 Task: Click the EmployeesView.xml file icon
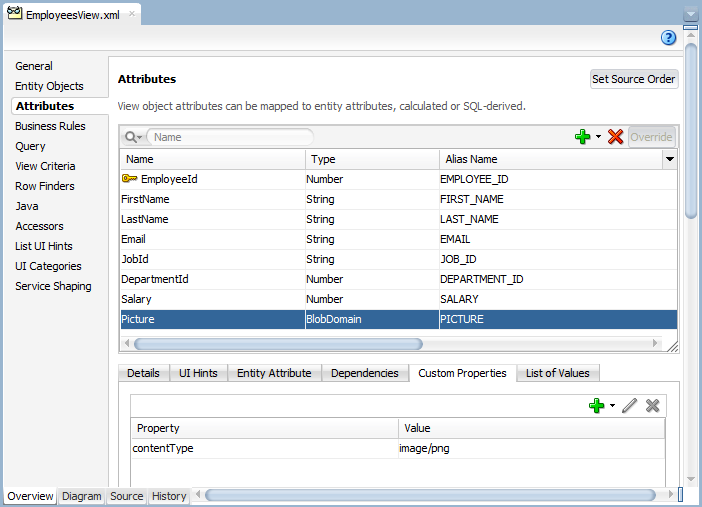pyautogui.click(x=14, y=13)
